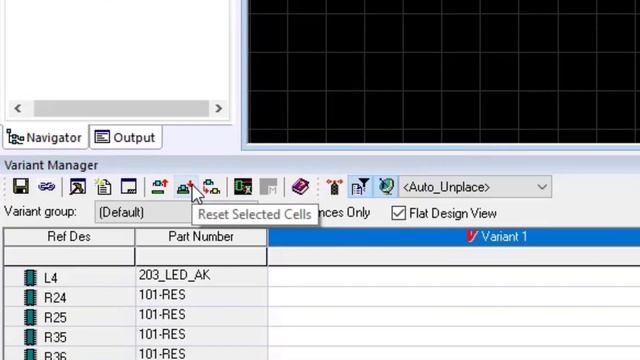Click the Variant 1 cell for R35
The height and width of the screenshot is (360, 640).
454,336
